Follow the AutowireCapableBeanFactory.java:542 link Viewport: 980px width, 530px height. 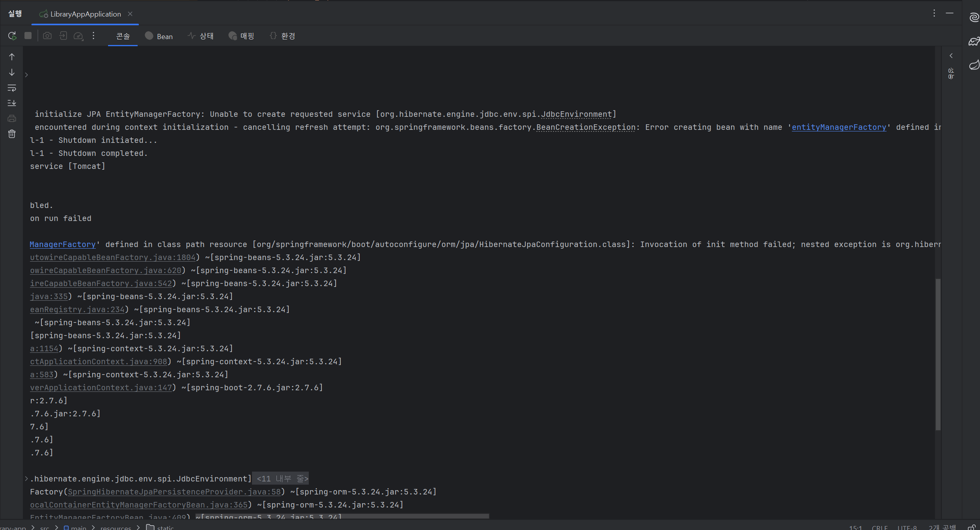tap(101, 284)
